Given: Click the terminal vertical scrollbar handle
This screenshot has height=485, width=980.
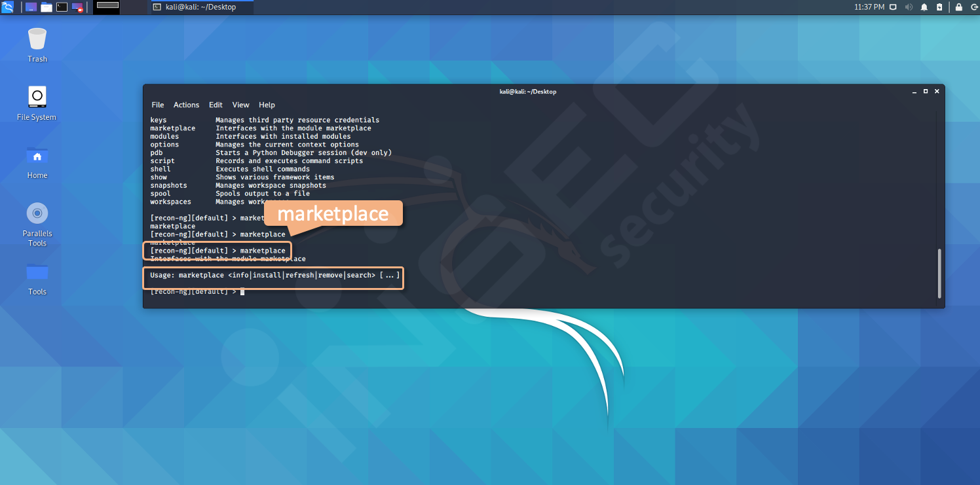Looking at the screenshot, I should (x=939, y=272).
